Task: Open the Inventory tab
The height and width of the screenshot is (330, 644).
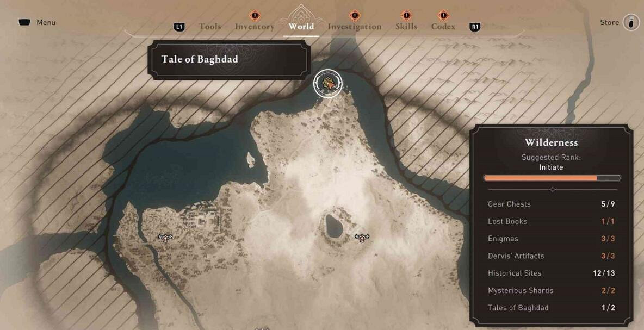Action: pos(255,27)
